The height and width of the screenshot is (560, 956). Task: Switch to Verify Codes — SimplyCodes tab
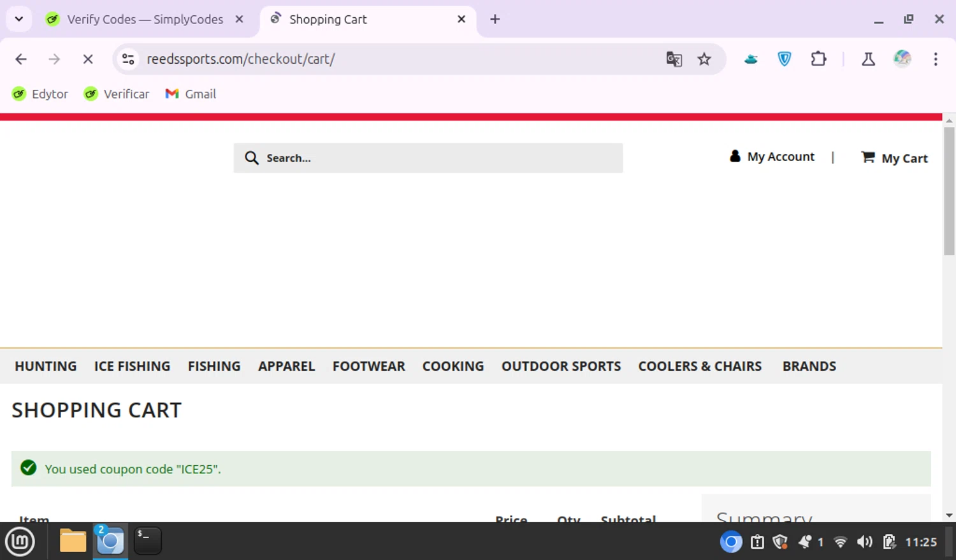click(x=145, y=19)
